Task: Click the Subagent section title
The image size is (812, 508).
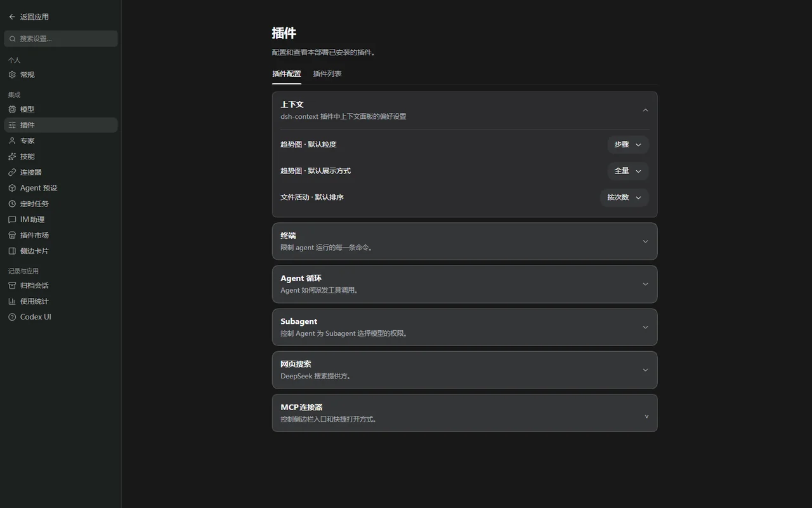Action: (x=299, y=321)
